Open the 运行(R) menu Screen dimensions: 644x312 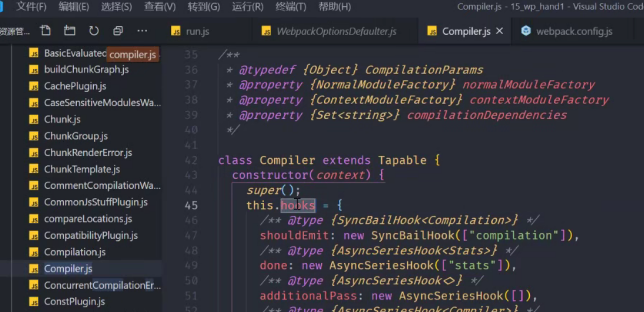[248, 7]
